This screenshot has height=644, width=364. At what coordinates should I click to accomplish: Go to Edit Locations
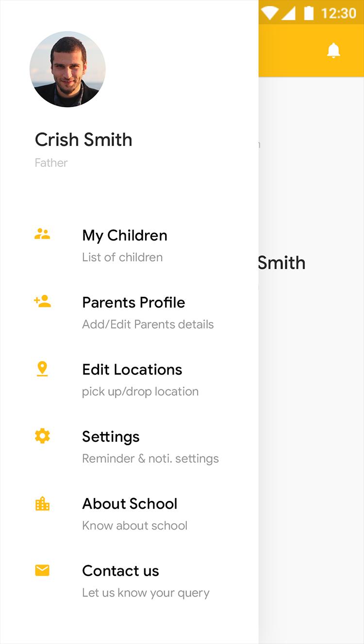pyautogui.click(x=132, y=370)
